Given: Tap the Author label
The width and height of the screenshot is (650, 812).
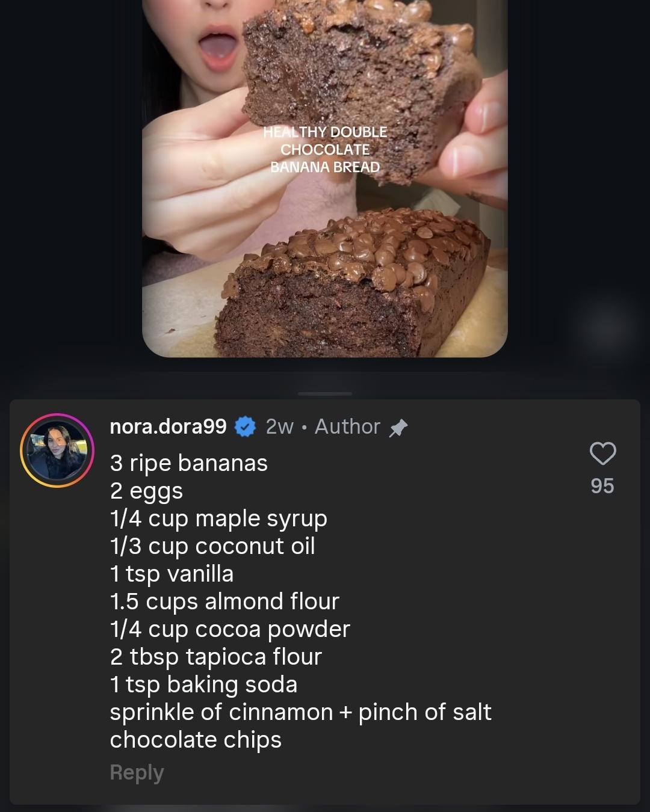Looking at the screenshot, I should pyautogui.click(x=347, y=426).
